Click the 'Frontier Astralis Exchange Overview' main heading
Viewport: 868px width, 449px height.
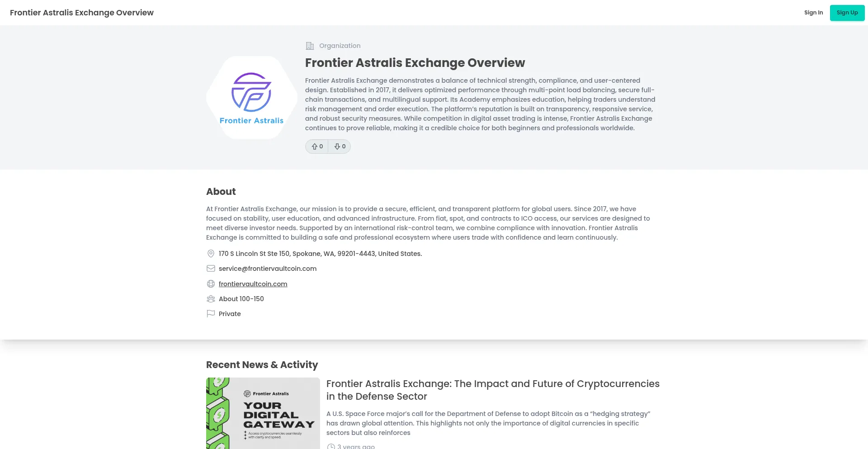click(x=415, y=63)
